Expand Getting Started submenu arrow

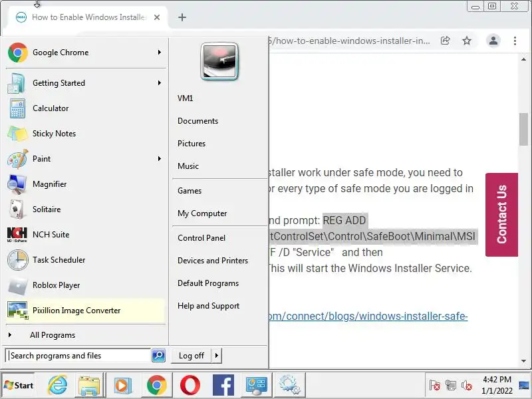pyautogui.click(x=160, y=82)
